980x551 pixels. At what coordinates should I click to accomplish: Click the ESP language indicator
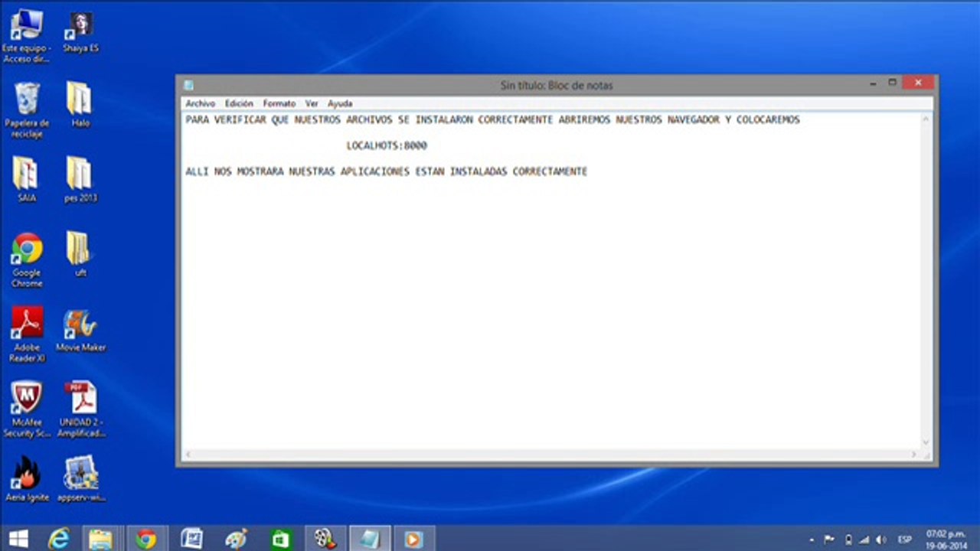[905, 540]
